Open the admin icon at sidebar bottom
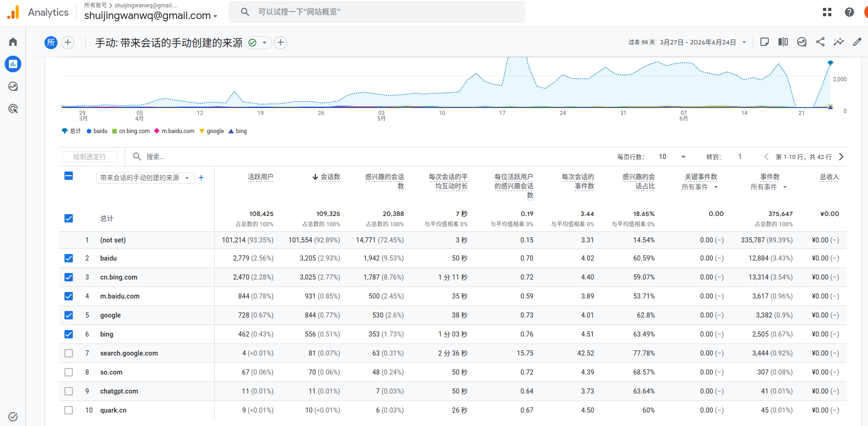868x426 pixels. click(x=13, y=416)
